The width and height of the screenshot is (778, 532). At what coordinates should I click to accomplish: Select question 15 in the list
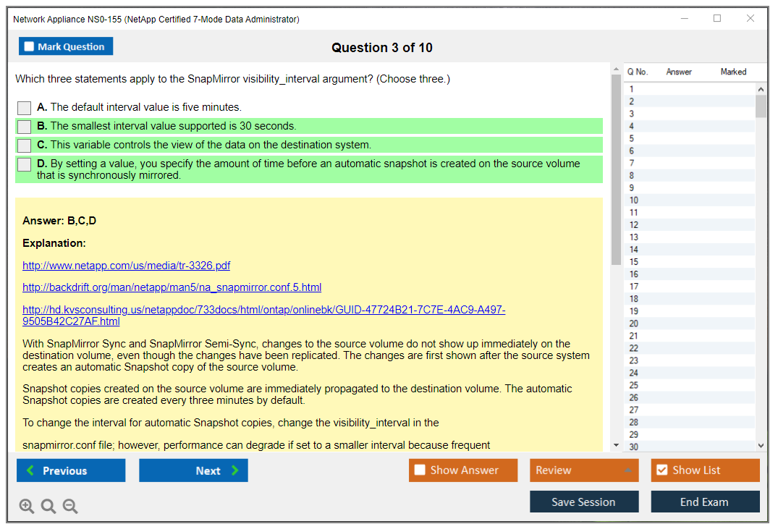[x=634, y=262]
